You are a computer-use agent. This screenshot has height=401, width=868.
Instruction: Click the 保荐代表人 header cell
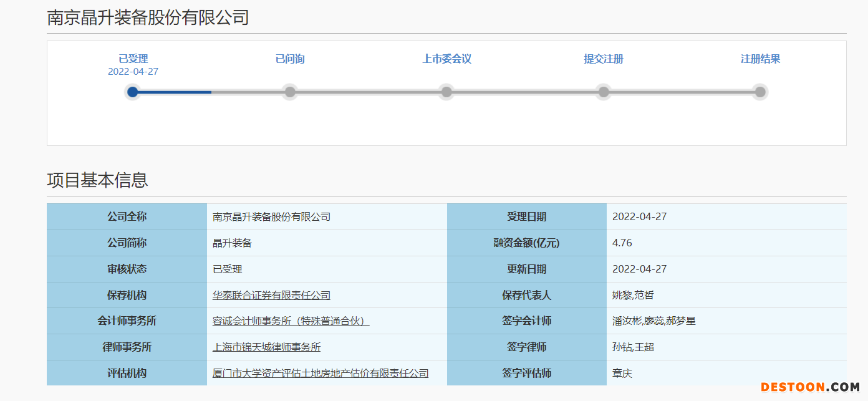point(527,296)
